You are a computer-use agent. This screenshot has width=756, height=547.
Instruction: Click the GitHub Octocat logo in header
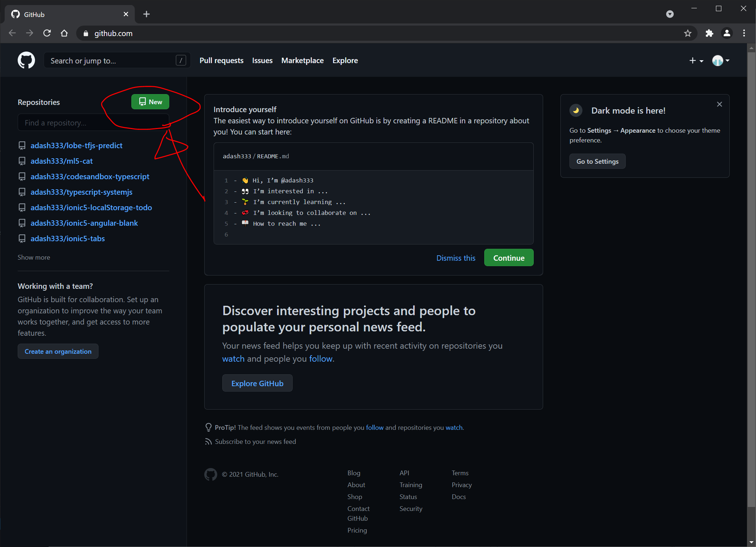click(x=26, y=60)
